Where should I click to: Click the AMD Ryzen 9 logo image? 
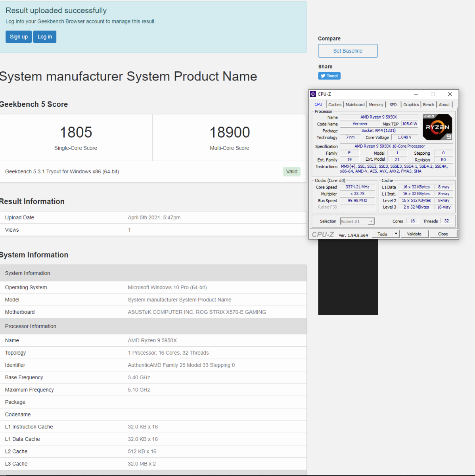click(437, 127)
